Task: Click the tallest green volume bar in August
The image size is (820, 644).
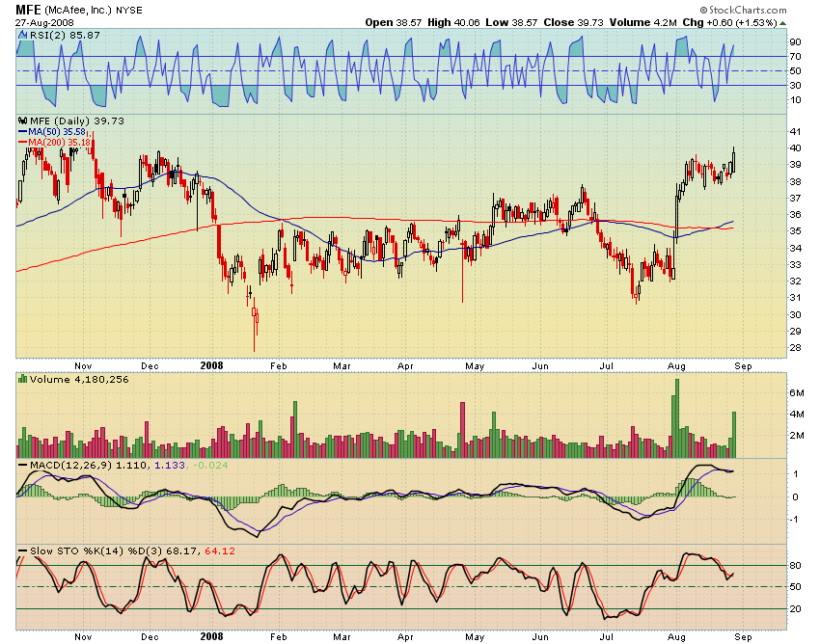Action: point(676,418)
